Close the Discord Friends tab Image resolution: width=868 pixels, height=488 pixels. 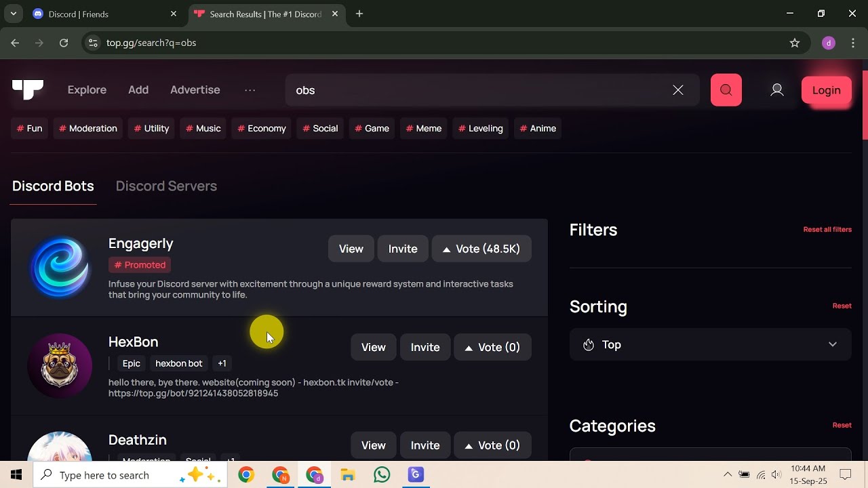(174, 14)
